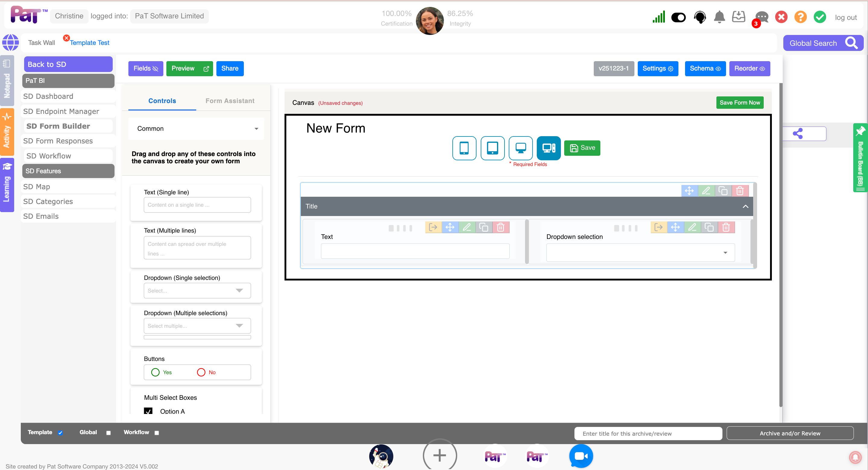Open chat messages icon with badge
This screenshot has width=868, height=470.
point(761,17)
